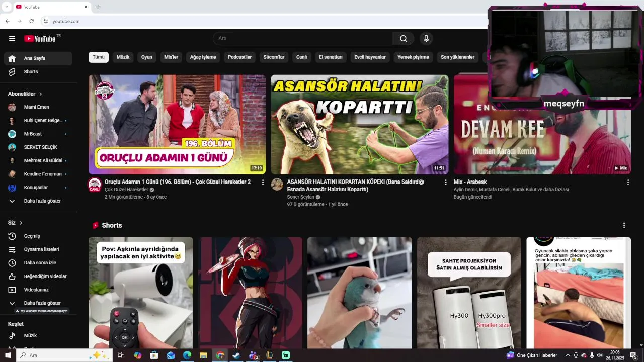This screenshot has height=362, width=644.
Task: Show hidden system tray icons
Action: pos(568,355)
